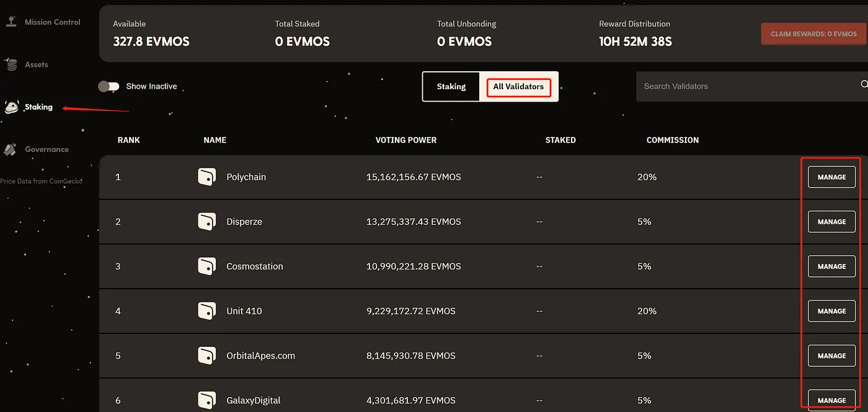Sort by RANK column header
The width and height of the screenshot is (868, 412).
click(129, 140)
